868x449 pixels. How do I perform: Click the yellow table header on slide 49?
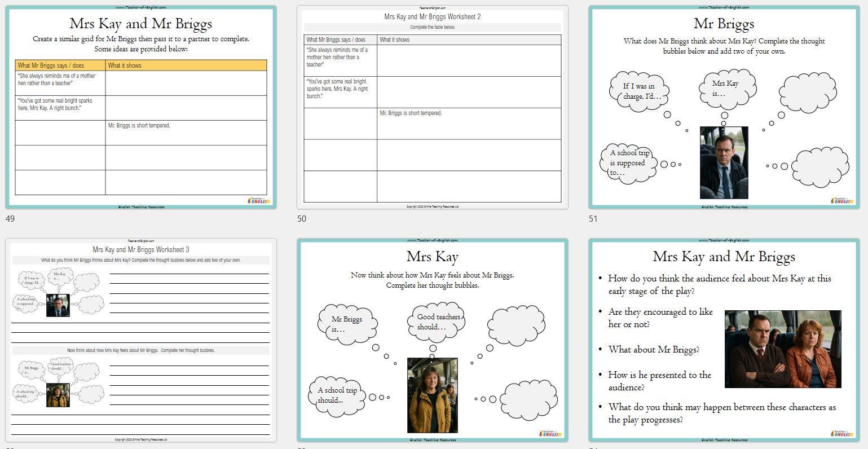141,65
